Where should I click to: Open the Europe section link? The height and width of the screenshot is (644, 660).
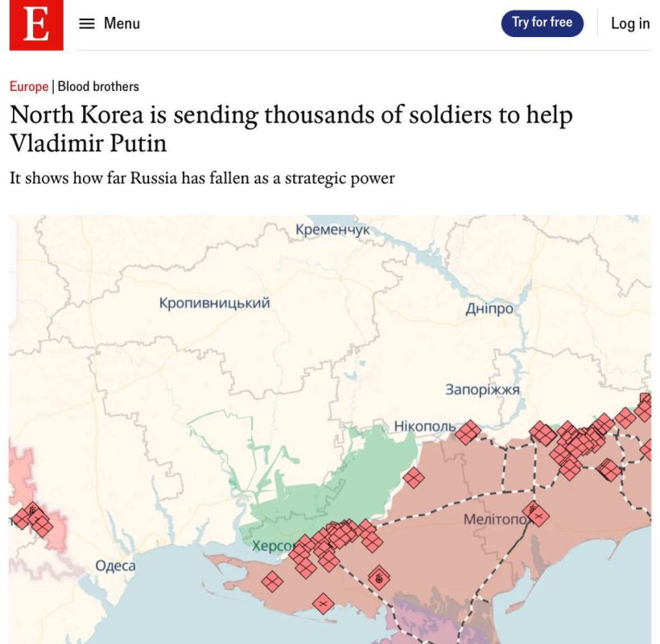[29, 86]
